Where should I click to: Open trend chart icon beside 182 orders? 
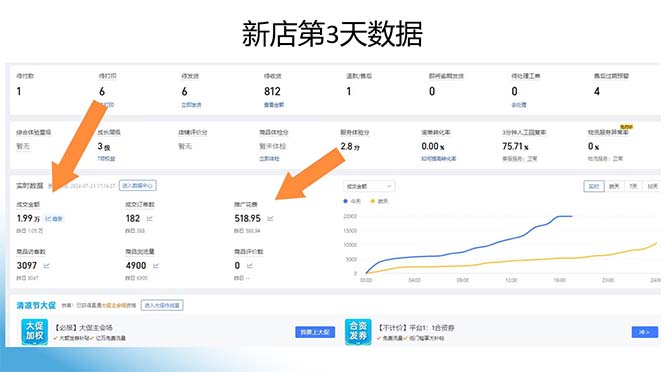(x=150, y=219)
